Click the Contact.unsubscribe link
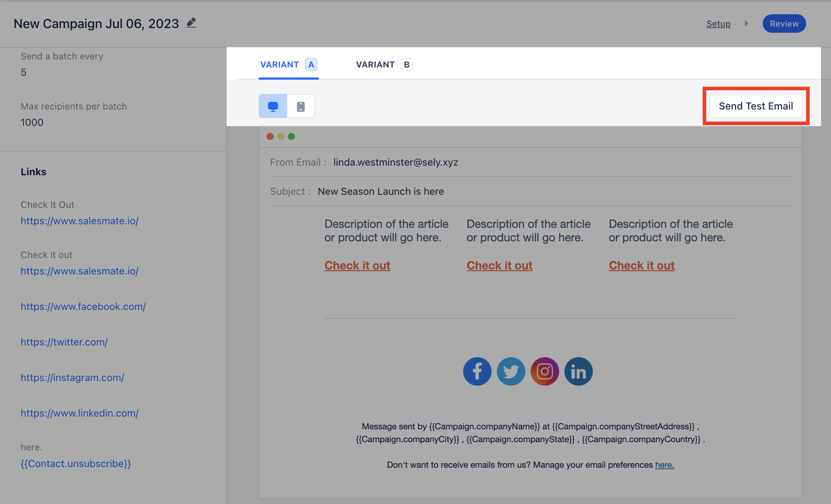The height and width of the screenshot is (504, 831). click(x=76, y=464)
